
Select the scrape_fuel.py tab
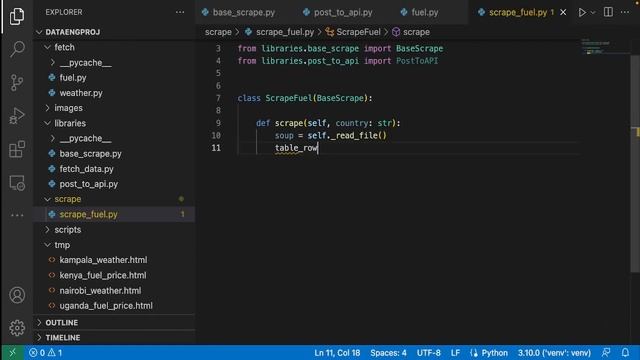tap(518, 12)
